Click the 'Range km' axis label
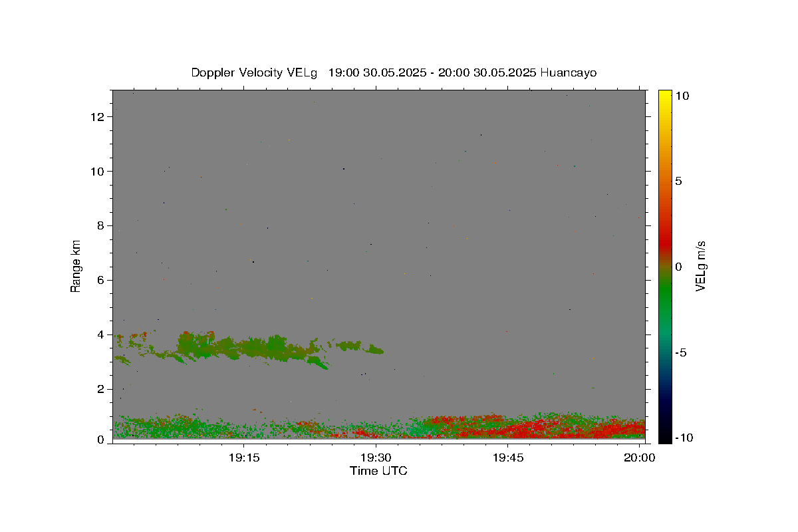 click(x=76, y=266)
